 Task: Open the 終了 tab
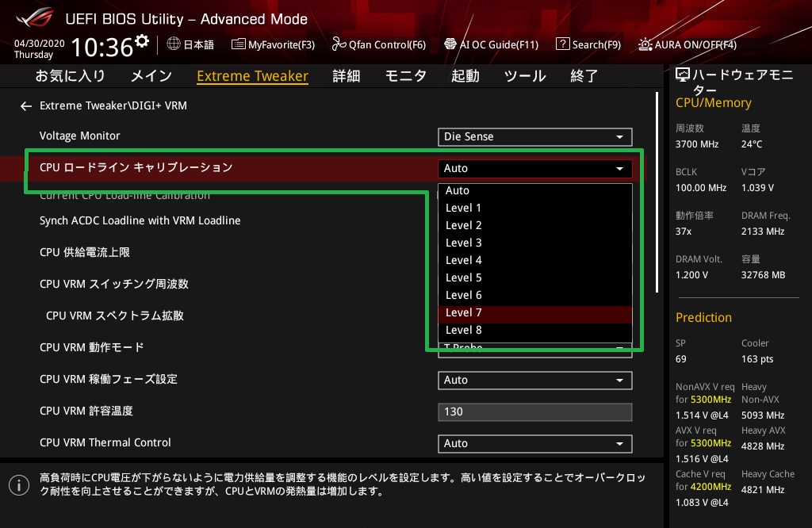click(584, 76)
